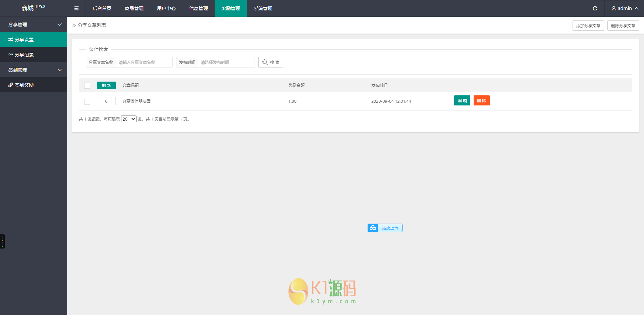Click the infinity icon beside 分享记录
644x315 pixels.
(11, 55)
